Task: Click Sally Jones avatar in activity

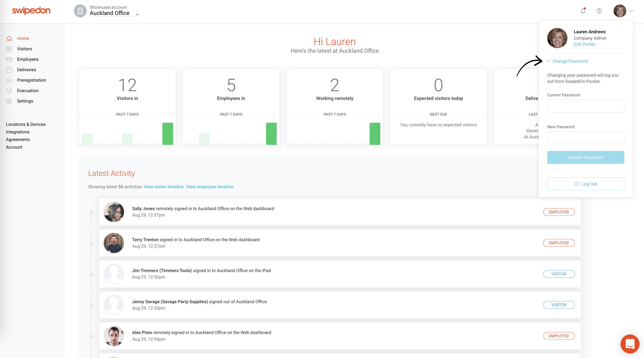Action: click(x=114, y=212)
